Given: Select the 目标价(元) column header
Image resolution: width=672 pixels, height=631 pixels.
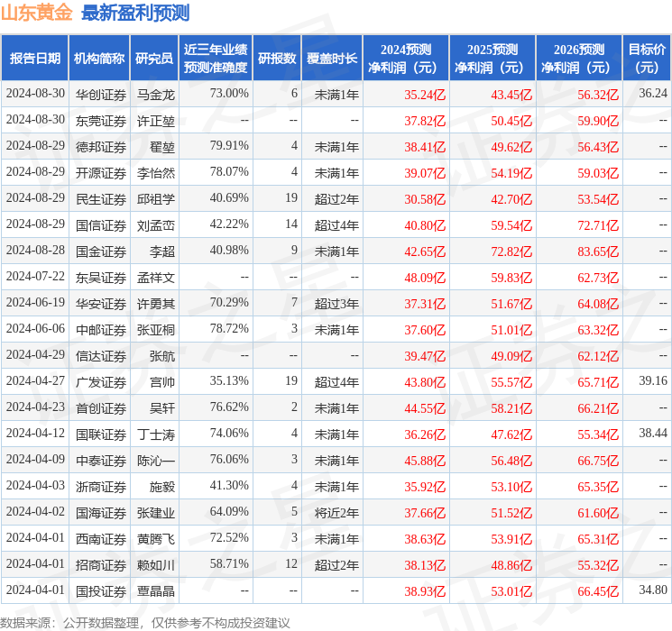Looking at the screenshot, I should click(x=647, y=59).
